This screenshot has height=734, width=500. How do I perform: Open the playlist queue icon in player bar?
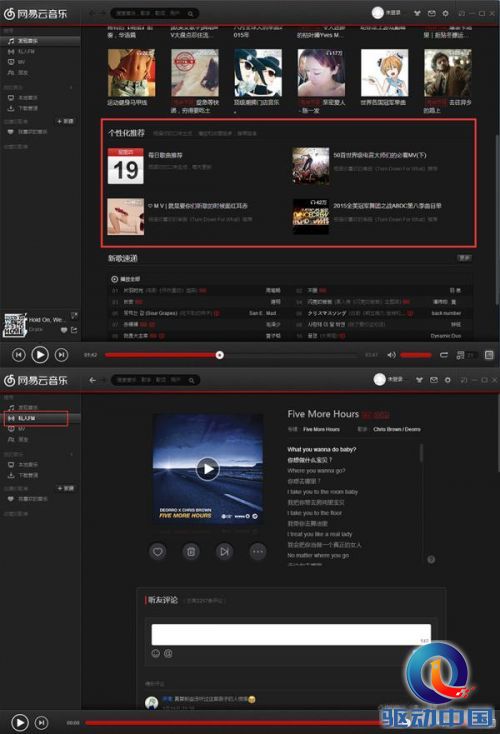(460, 355)
